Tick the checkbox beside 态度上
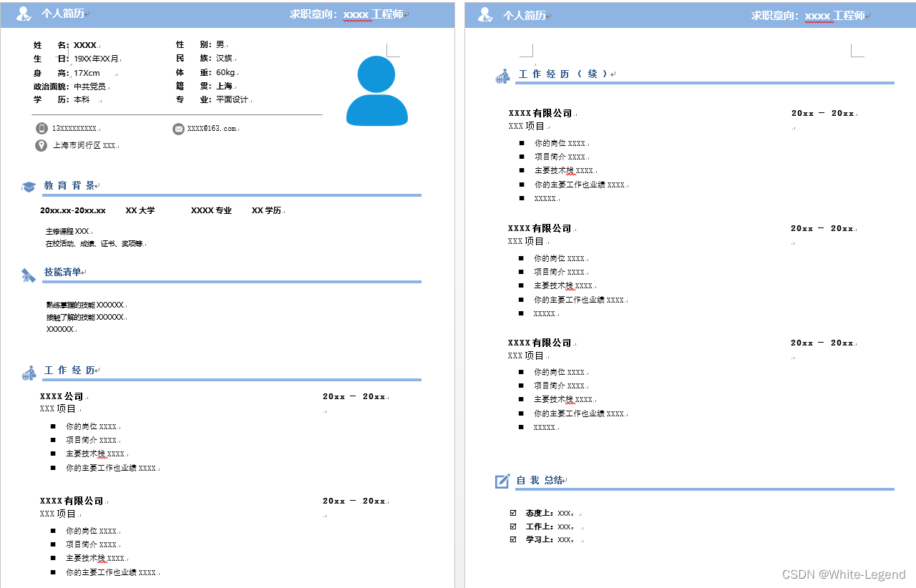The width and height of the screenshot is (916, 588). pyautogui.click(x=513, y=513)
